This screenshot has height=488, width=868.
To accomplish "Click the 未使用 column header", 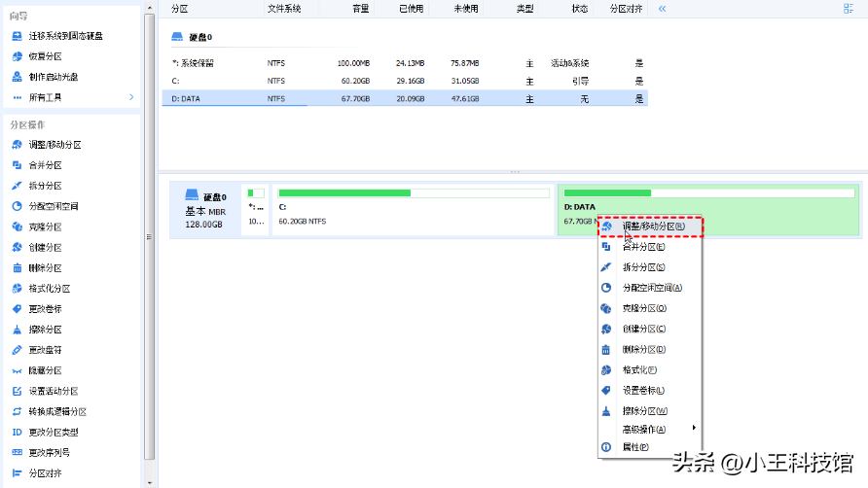I will (x=465, y=9).
